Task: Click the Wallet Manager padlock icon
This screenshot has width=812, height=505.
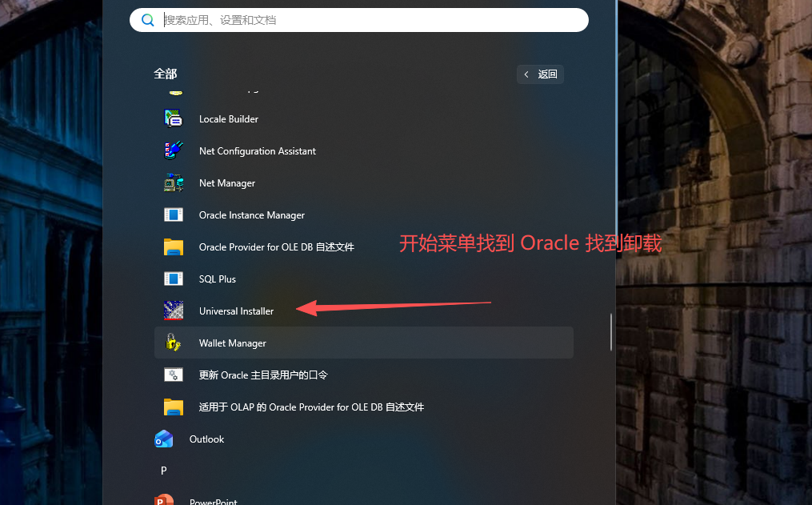Action: (174, 343)
